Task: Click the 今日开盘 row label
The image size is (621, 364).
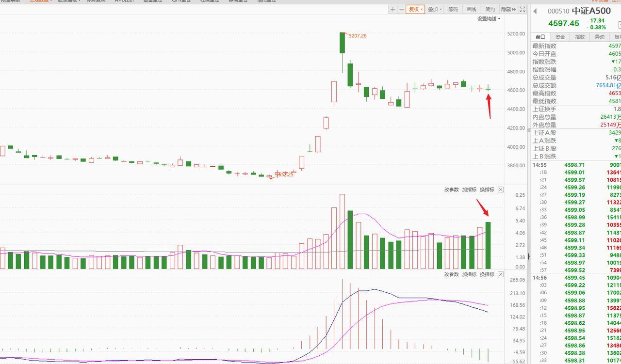Action: point(544,54)
